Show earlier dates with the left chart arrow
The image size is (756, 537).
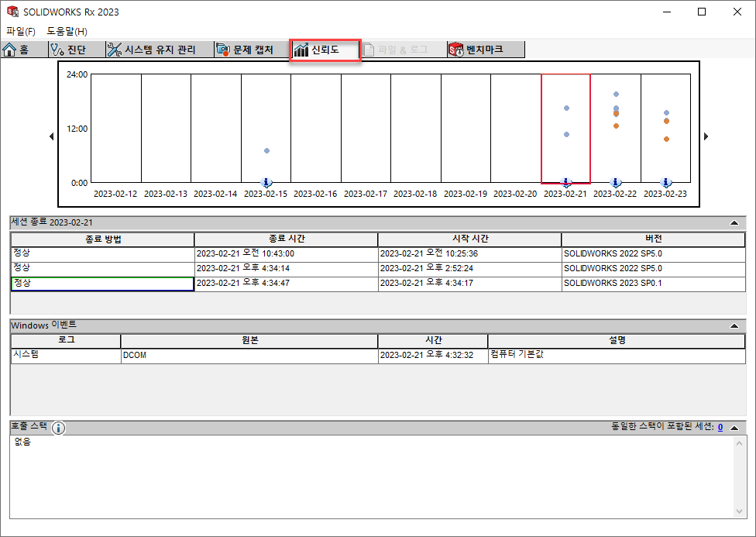[x=52, y=136]
